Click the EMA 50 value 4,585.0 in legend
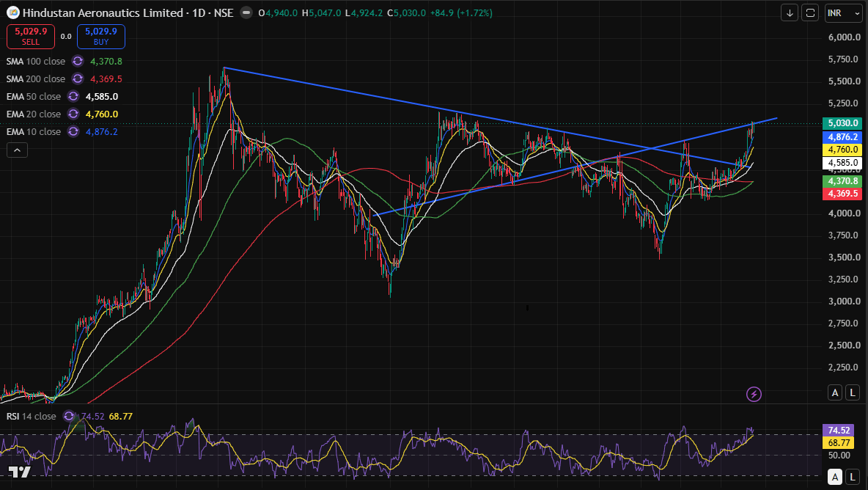 pyautogui.click(x=102, y=96)
